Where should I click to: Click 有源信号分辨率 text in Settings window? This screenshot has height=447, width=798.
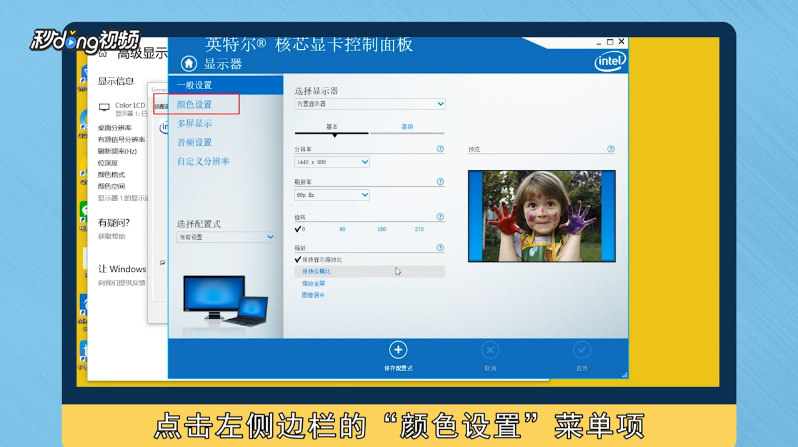pos(121,139)
